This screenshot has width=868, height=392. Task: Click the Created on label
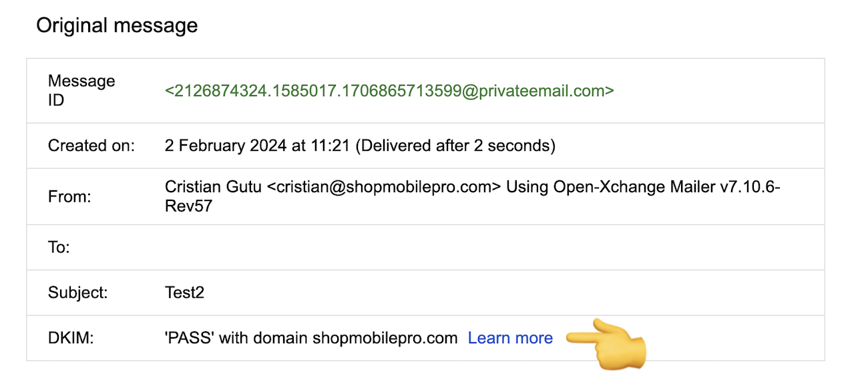click(91, 146)
